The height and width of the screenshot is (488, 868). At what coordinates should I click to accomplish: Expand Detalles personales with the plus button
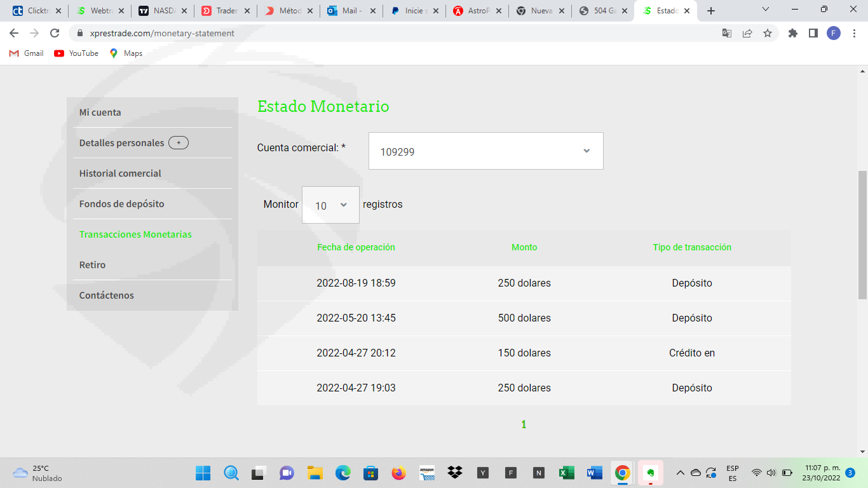179,143
